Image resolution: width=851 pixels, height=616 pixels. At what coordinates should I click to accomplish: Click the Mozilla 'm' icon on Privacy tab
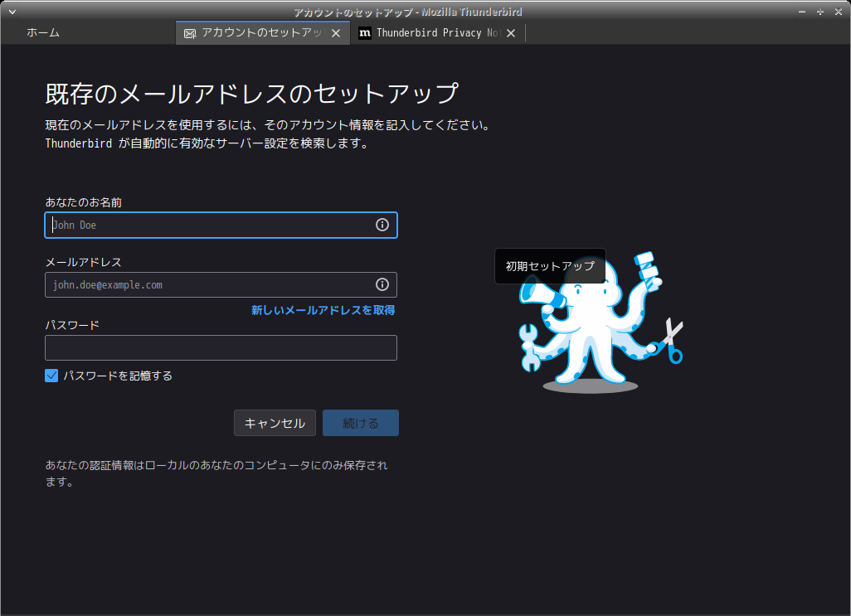365,33
